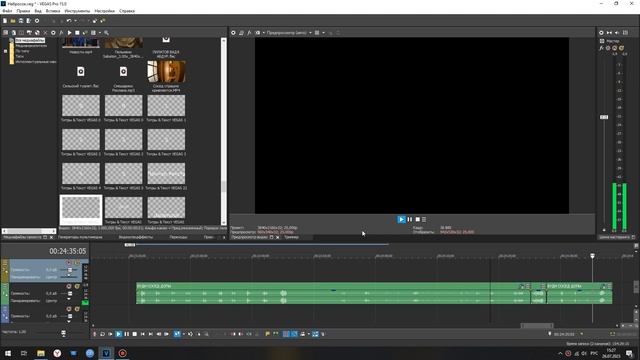Toggle loop playback in transport bar

coord(102,334)
